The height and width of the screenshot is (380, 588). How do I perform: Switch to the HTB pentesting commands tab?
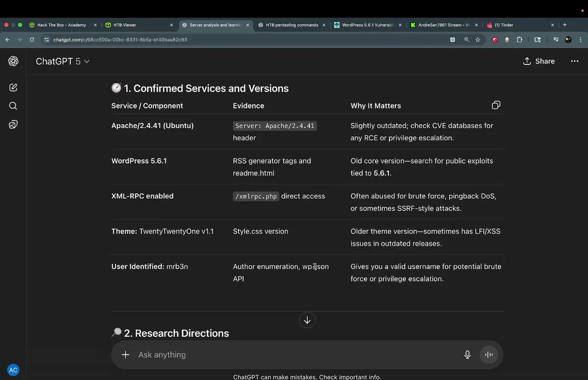tap(292, 25)
